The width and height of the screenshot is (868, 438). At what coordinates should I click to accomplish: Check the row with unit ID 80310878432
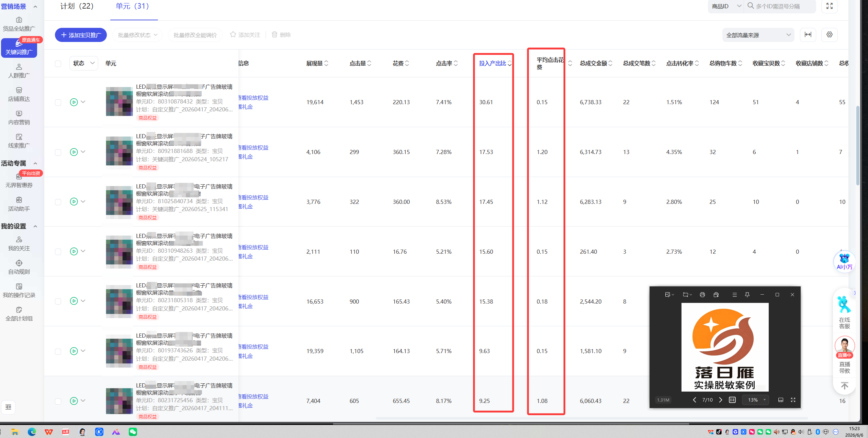pos(58,102)
